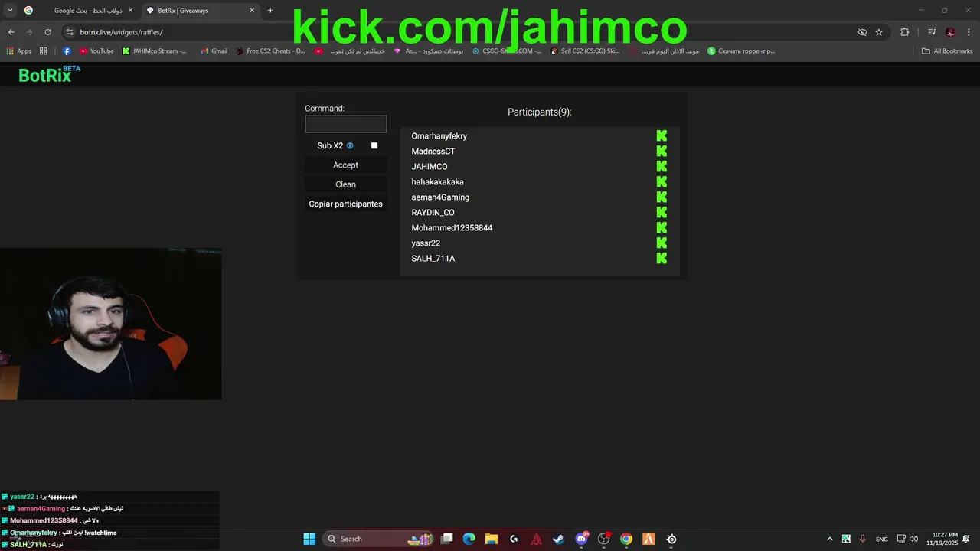Bookmark this page with the star icon

(x=879, y=32)
